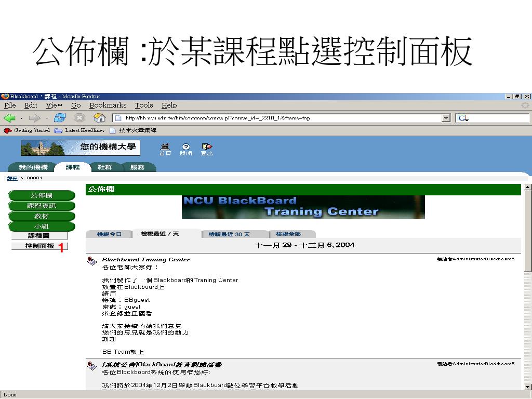Switch to 服務 tab
Image resolution: width=532 pixels, height=399 pixels.
pos(137,167)
